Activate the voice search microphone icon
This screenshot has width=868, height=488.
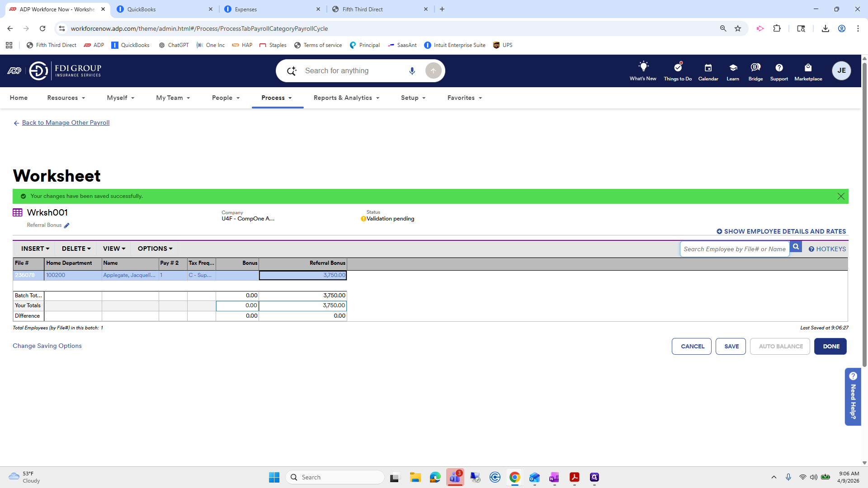tap(412, 71)
